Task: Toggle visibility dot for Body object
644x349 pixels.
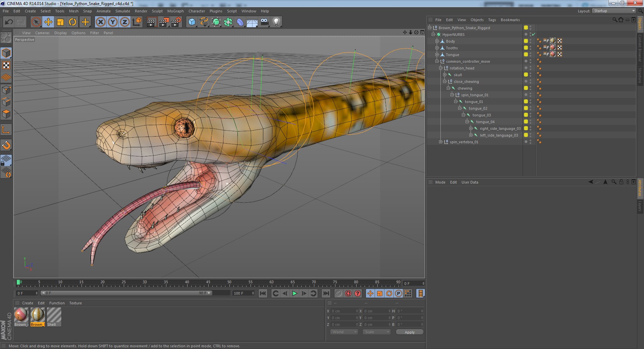Action: 531,41
